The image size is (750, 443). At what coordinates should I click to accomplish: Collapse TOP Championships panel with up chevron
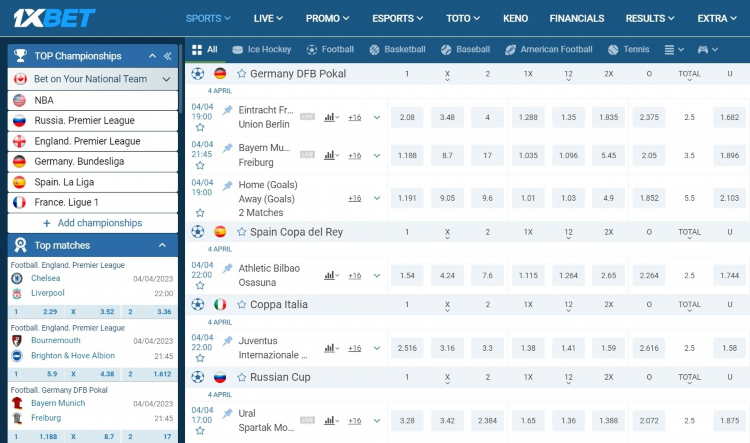tap(152, 56)
